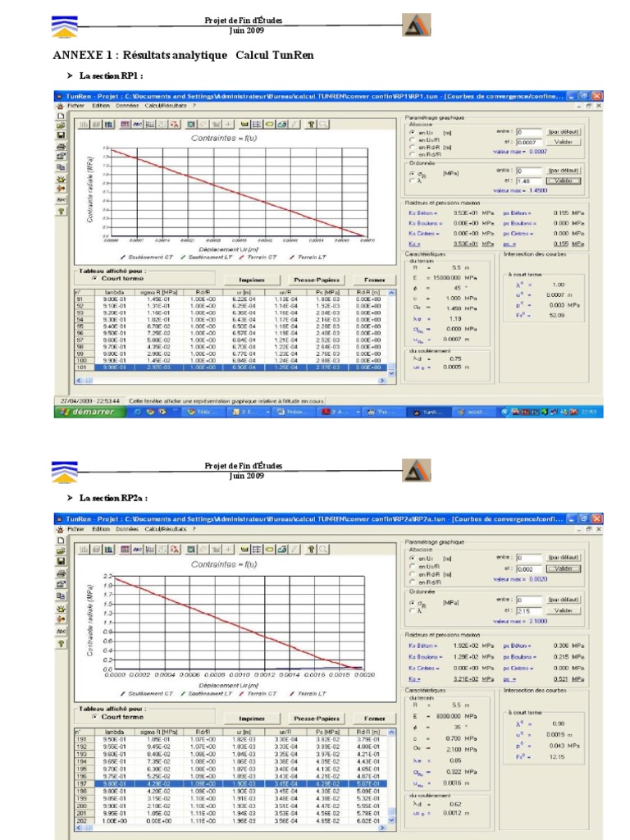Click Presse-Papiers button in RP1 window
630x840 pixels.
coord(317,280)
